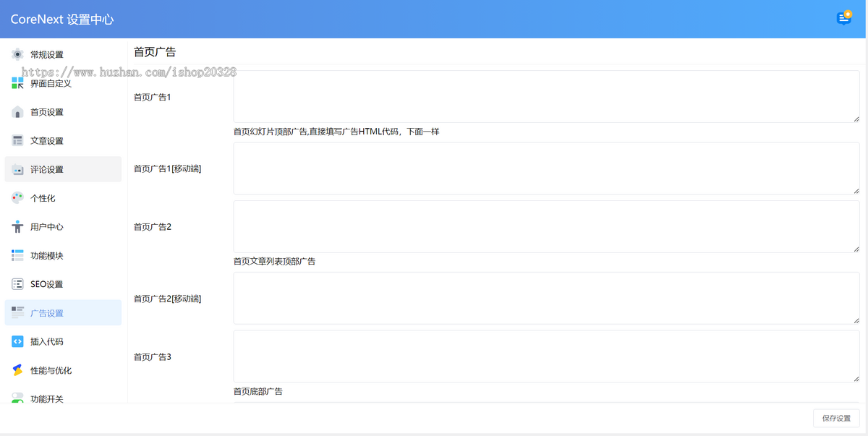
Task: Click the 首页广告2 field label
Action: (153, 227)
